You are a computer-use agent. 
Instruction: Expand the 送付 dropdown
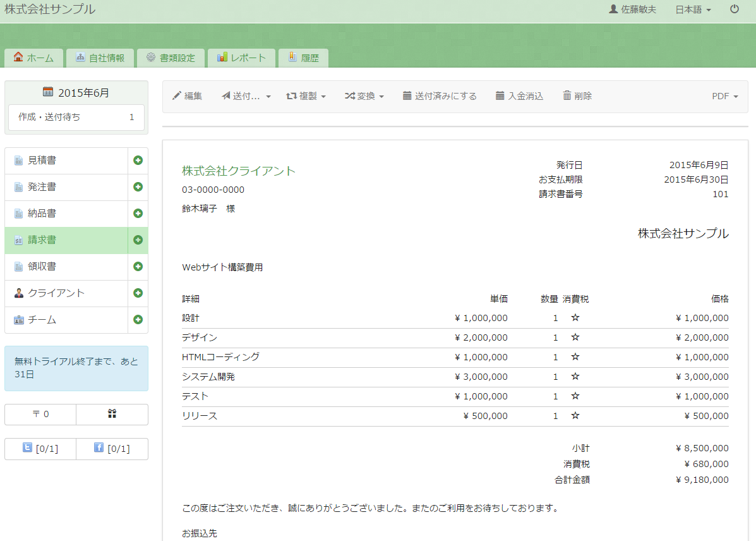pos(246,96)
